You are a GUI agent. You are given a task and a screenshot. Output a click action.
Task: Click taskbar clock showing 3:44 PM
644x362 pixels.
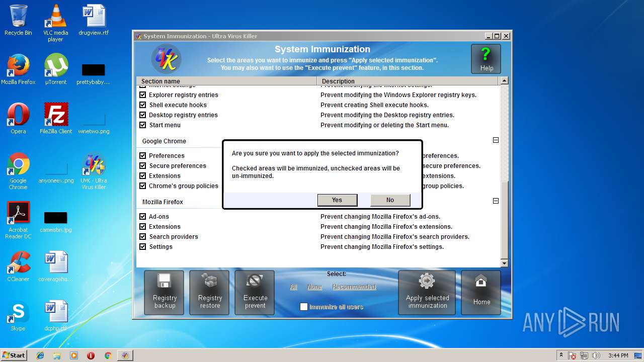[618, 355]
